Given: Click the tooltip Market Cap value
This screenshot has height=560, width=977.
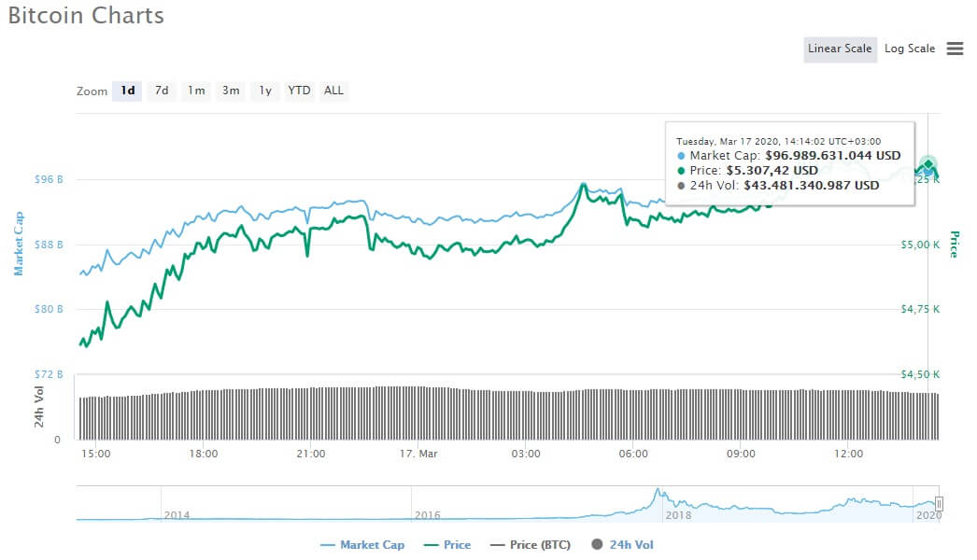Looking at the screenshot, I should click(x=833, y=156).
